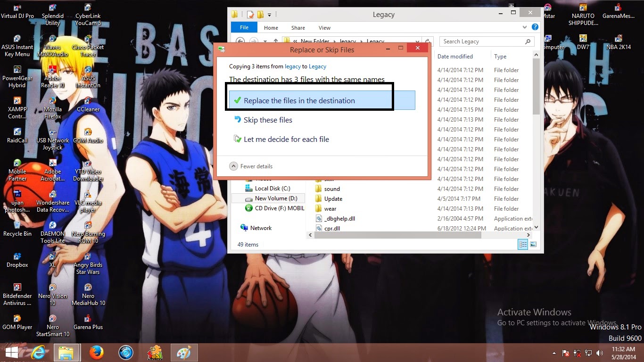Viewport: 644px width, 362px height.
Task: Click the file list vertical scrollbar thumb
Action: pyautogui.click(x=536, y=87)
